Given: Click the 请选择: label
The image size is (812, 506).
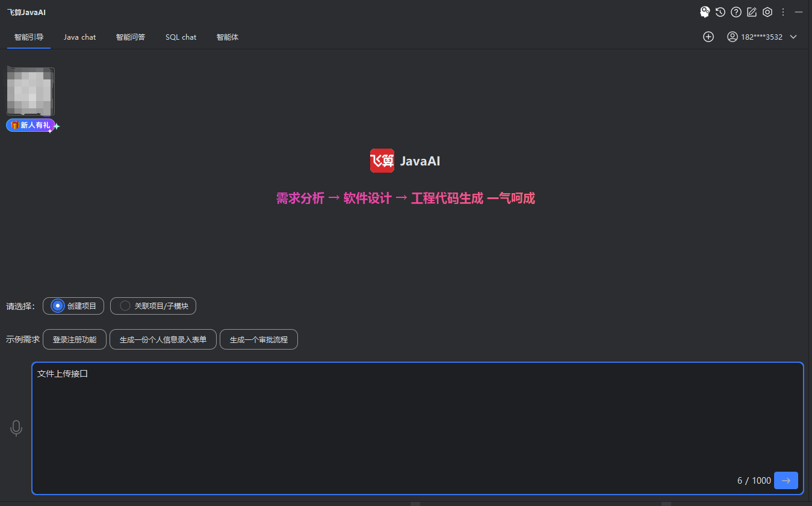Looking at the screenshot, I should (20, 306).
